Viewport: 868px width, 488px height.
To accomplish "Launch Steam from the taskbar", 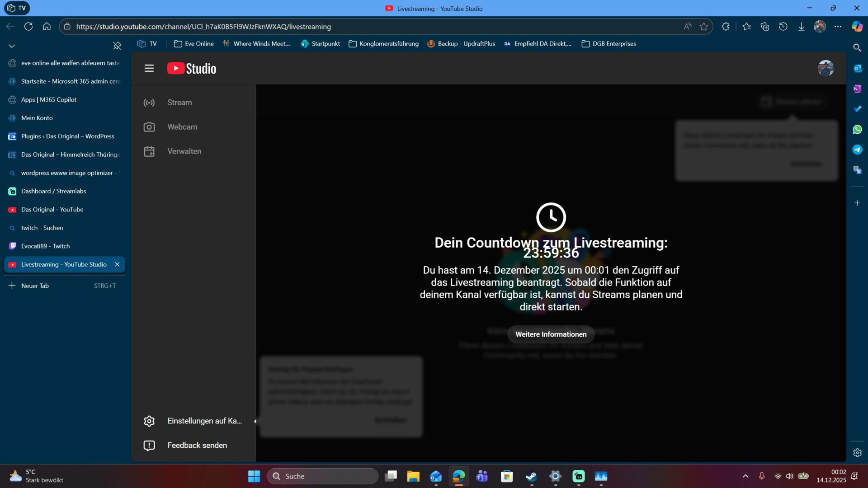I will pyautogui.click(x=531, y=476).
